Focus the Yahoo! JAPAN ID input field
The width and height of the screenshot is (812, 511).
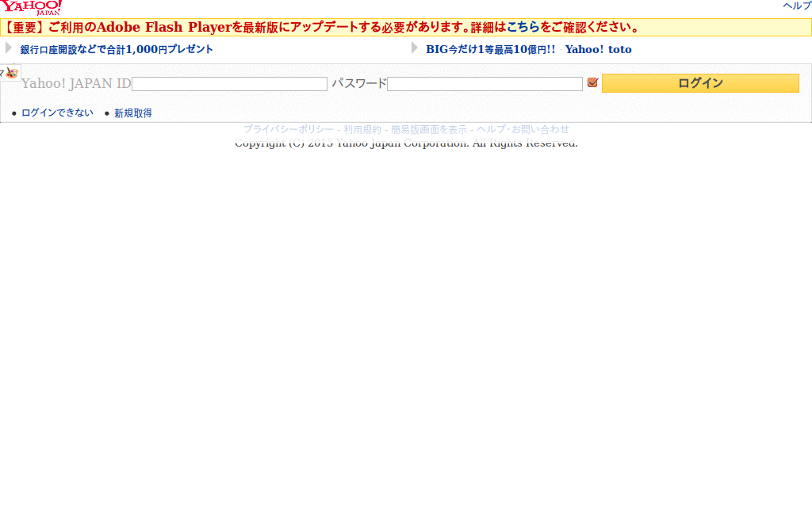(x=229, y=84)
